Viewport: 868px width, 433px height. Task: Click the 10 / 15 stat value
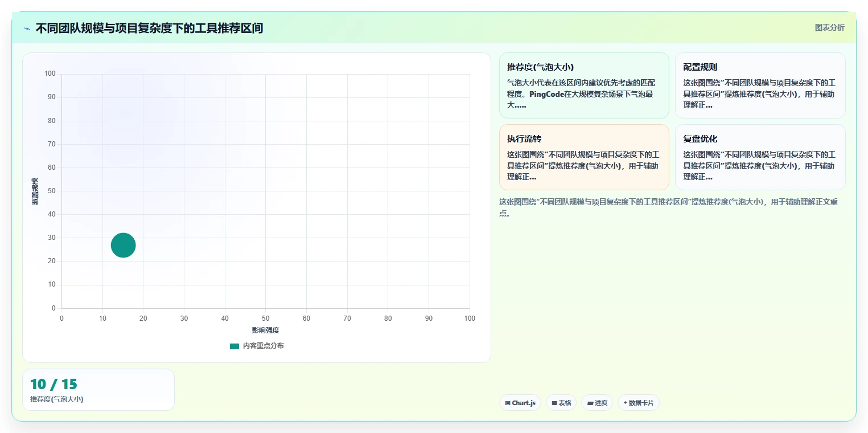click(x=54, y=384)
